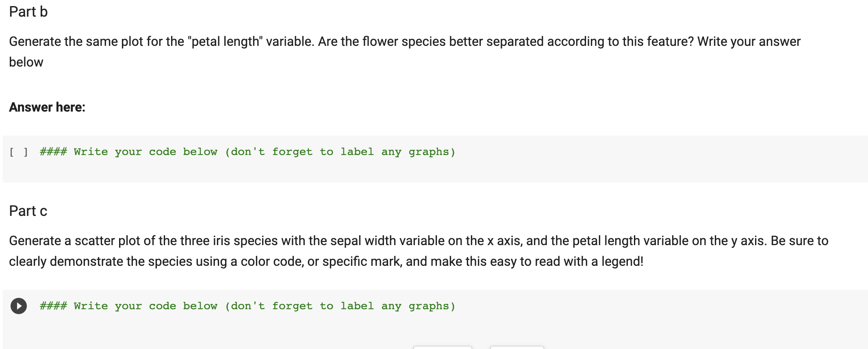Click the green comment text in Part b cell
868x349 pixels.
247,151
